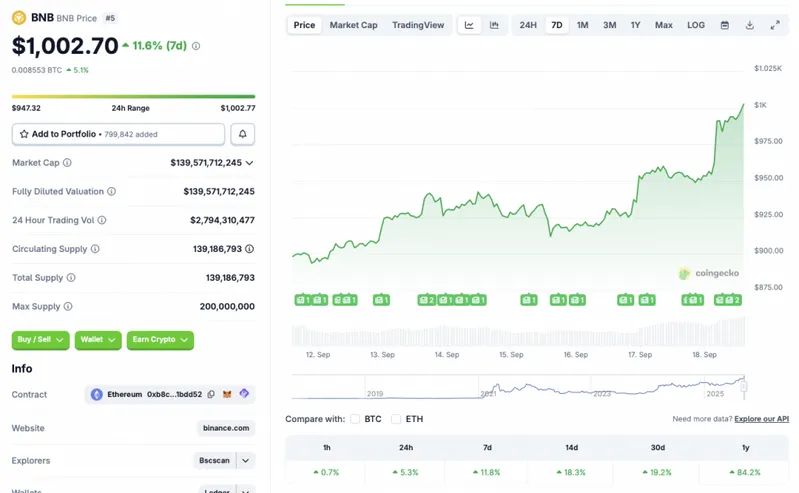Expand chart to fullscreen
The height and width of the screenshot is (493, 799).
pos(775,25)
